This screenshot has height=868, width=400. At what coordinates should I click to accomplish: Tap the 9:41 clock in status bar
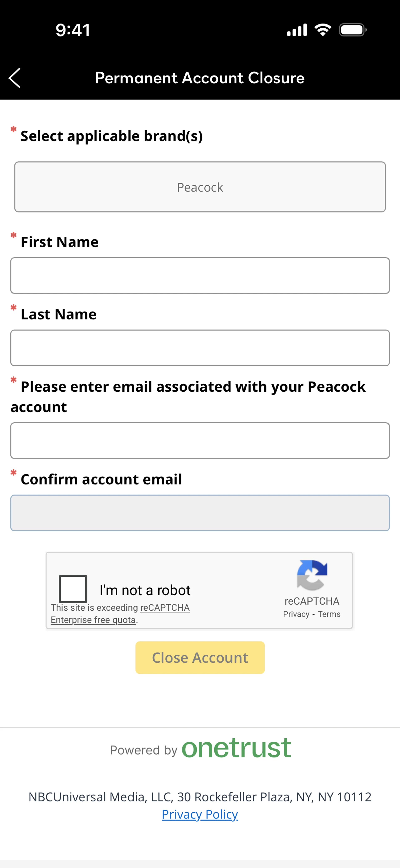(x=73, y=30)
